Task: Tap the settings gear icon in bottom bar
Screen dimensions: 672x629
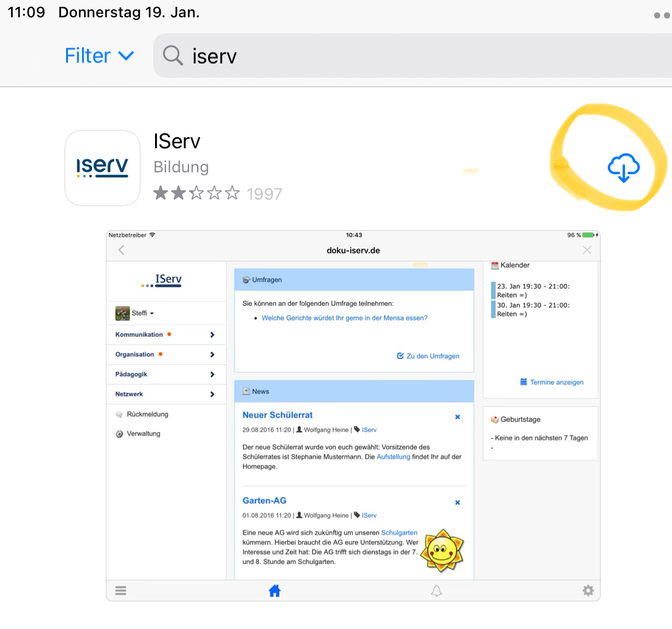Action: click(588, 591)
